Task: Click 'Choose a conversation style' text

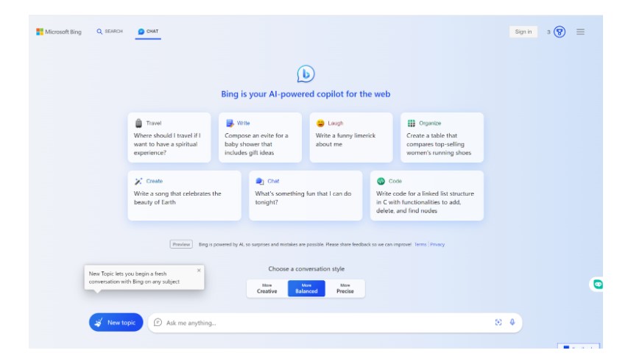Action: [x=306, y=269]
